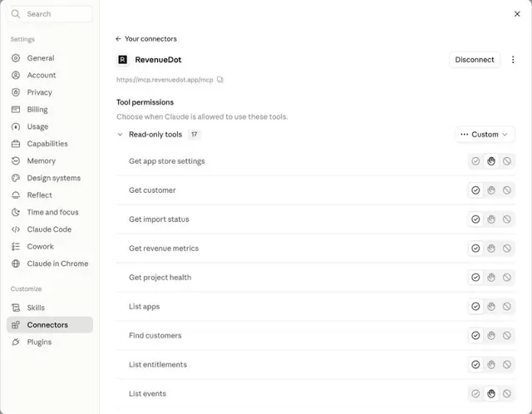Open Reflect settings

[50, 195]
